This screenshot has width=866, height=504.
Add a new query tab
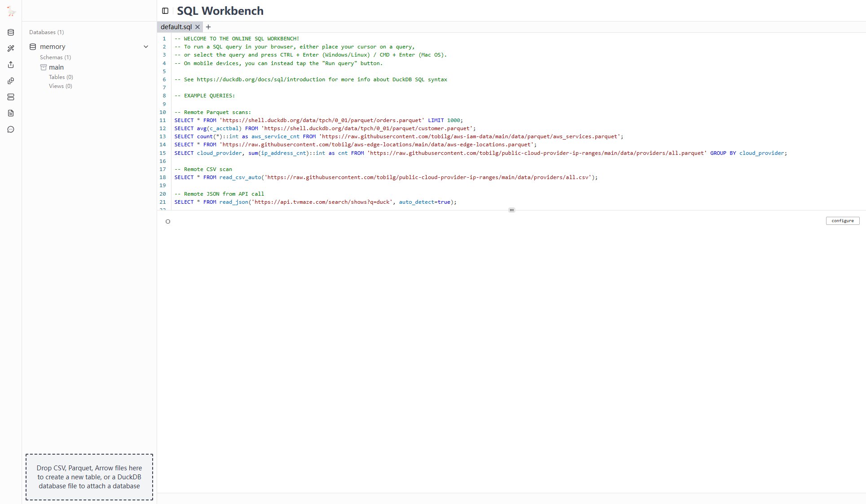pyautogui.click(x=208, y=27)
